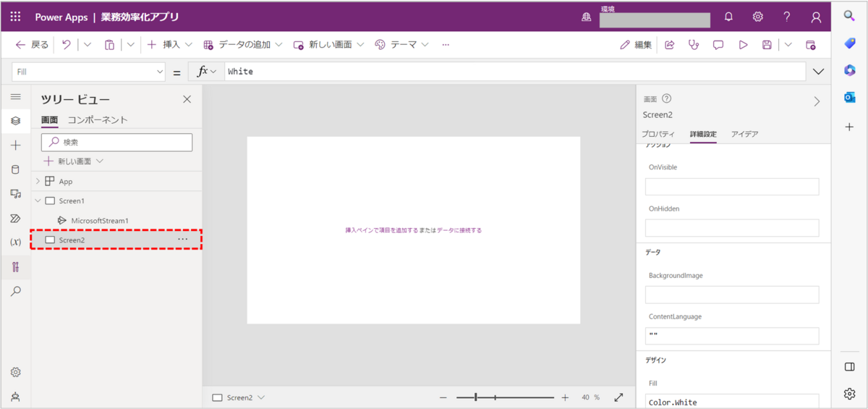
Task: Open the media icon in the left rail
Action: click(x=15, y=194)
